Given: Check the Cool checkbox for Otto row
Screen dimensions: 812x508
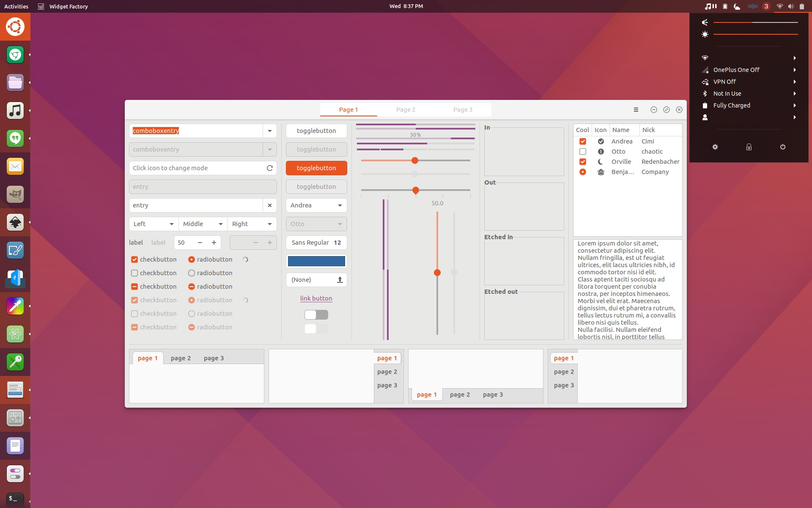Looking at the screenshot, I should [x=583, y=152].
